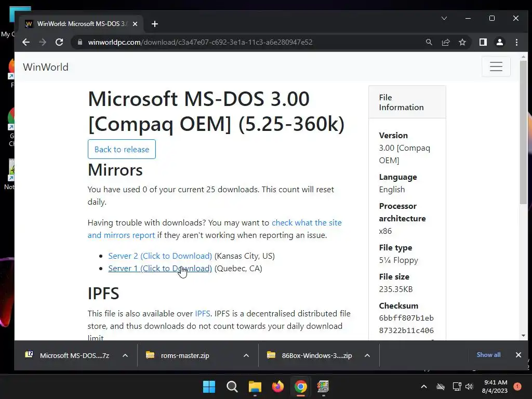Open the tab search chevron

pos(444,18)
